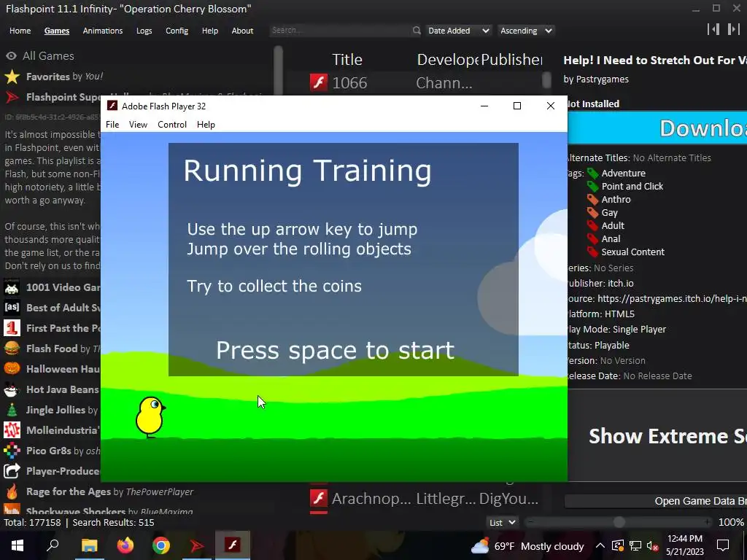The height and width of the screenshot is (560, 747).
Task: Open the Logs tab
Action: click(x=144, y=31)
